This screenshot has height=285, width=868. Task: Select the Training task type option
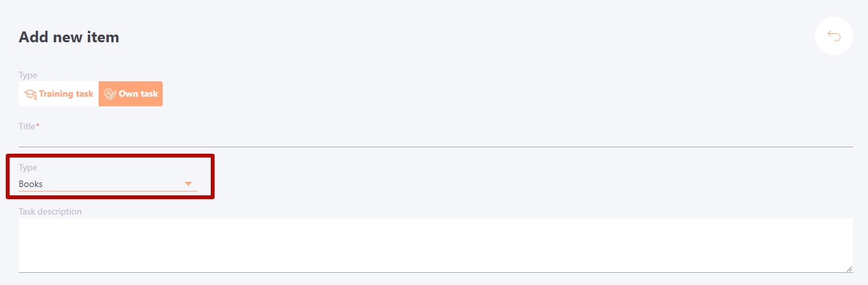click(58, 94)
